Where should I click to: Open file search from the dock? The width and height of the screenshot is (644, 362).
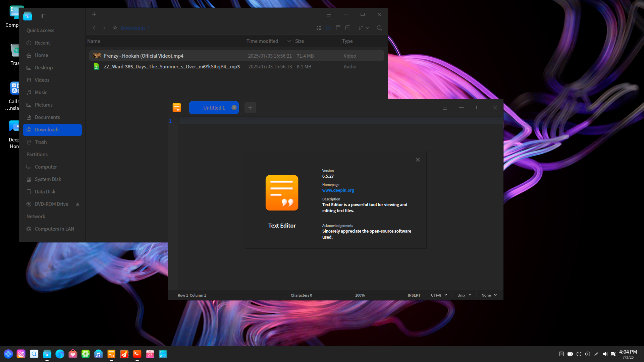click(x=34, y=354)
